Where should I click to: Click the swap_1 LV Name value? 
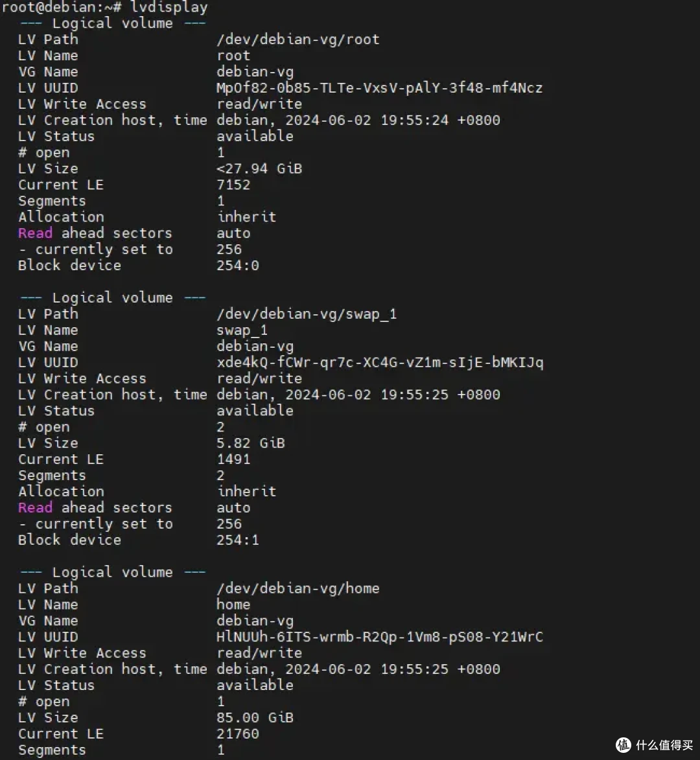[242, 330]
